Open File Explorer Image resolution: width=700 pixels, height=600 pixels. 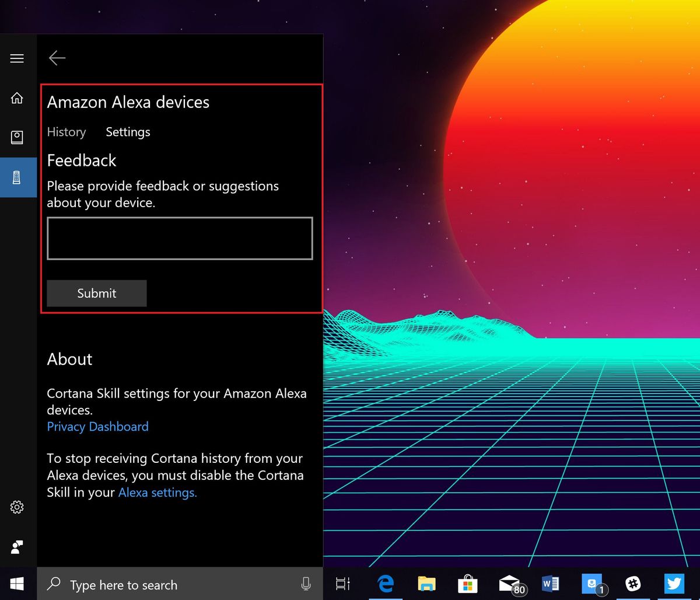coord(426,584)
